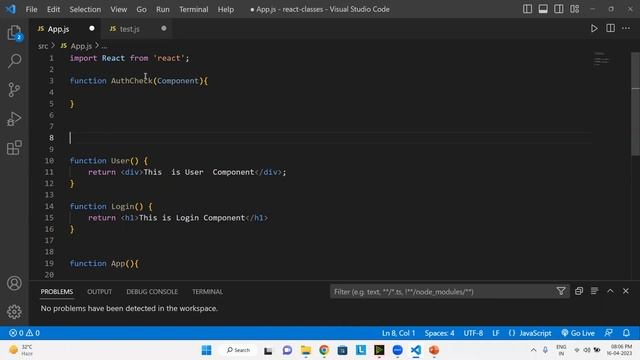Open File Explorer from the taskbar
Viewport: 640px width, 360px height.
[x=306, y=350]
